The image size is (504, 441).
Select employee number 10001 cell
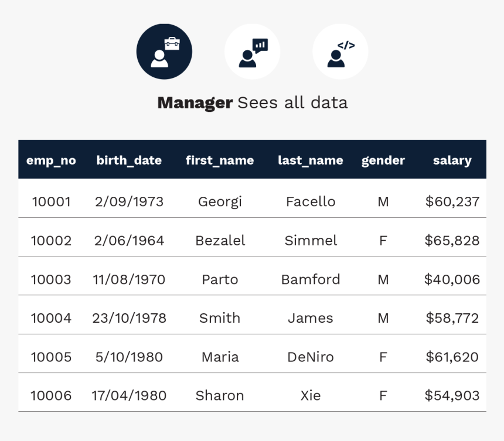(51, 201)
